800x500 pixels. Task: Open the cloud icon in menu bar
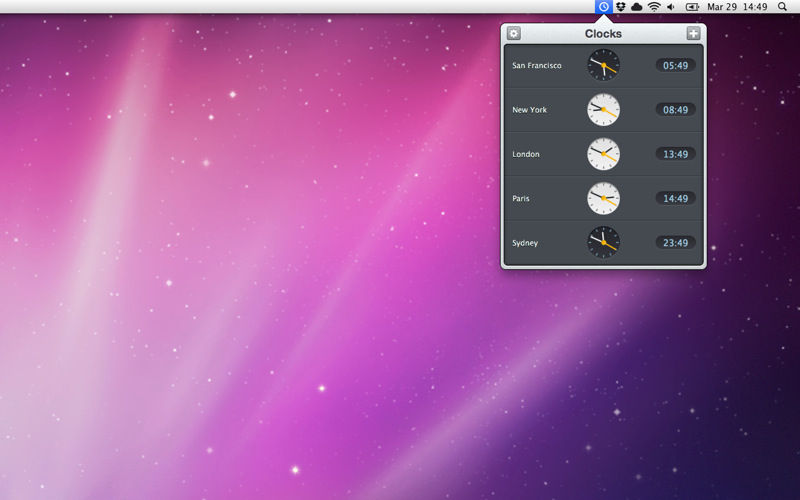pyautogui.click(x=637, y=7)
